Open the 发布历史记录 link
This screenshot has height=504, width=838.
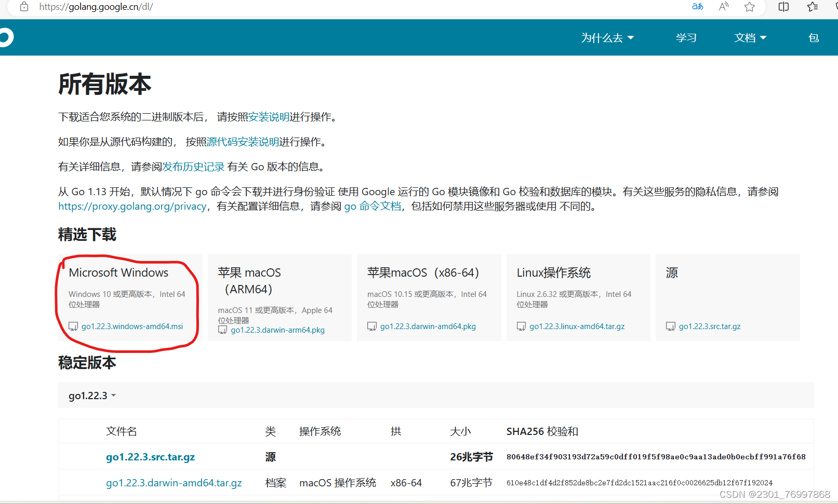click(x=193, y=167)
